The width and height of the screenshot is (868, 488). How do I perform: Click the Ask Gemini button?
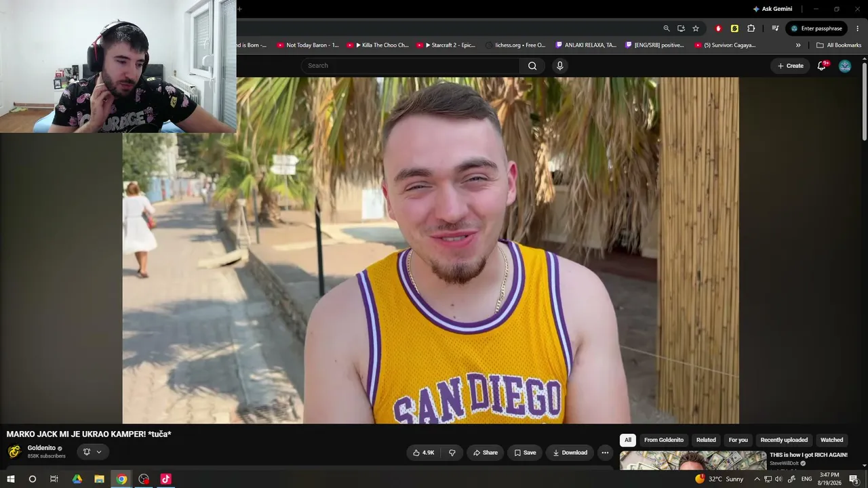click(x=772, y=9)
